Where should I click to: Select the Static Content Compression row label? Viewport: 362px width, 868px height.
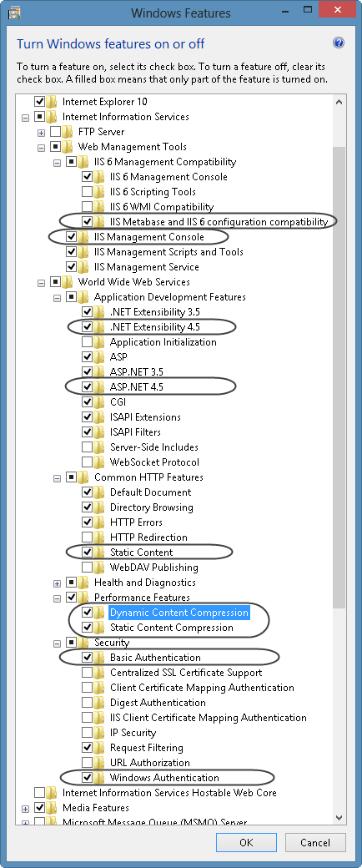click(x=172, y=627)
